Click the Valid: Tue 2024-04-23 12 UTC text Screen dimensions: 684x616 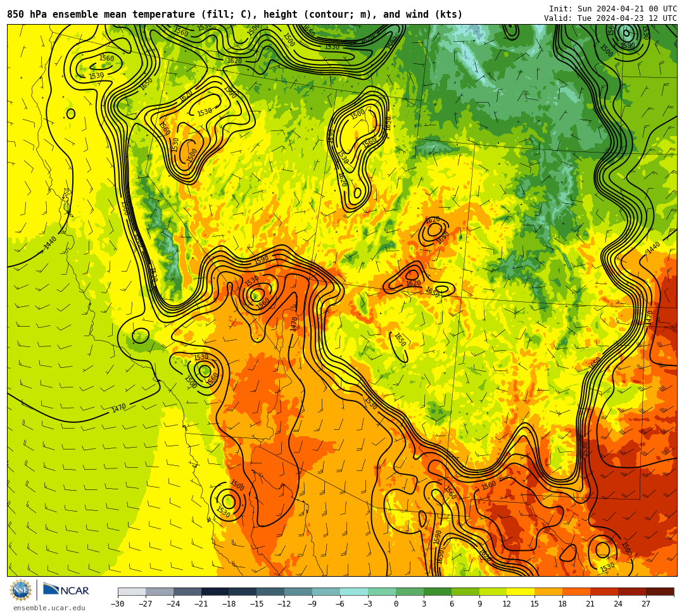tap(611, 18)
